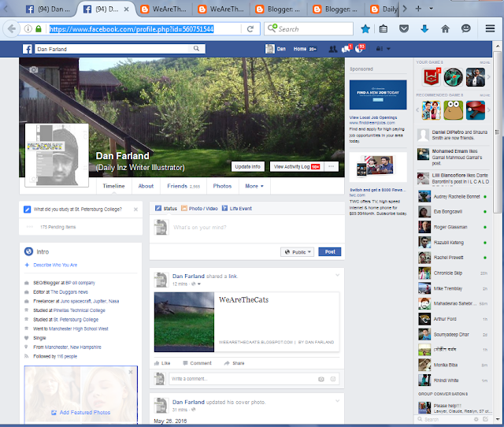Image resolution: width=504 pixels, height=427 pixels.
Task: Open options arrow on cover photo update post
Action: (338, 401)
